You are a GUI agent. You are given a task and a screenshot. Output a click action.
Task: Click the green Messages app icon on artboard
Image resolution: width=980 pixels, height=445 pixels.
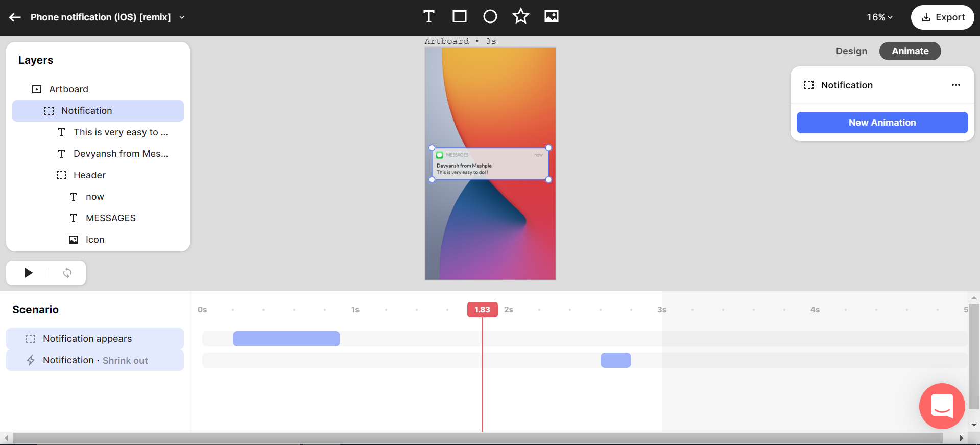(440, 155)
